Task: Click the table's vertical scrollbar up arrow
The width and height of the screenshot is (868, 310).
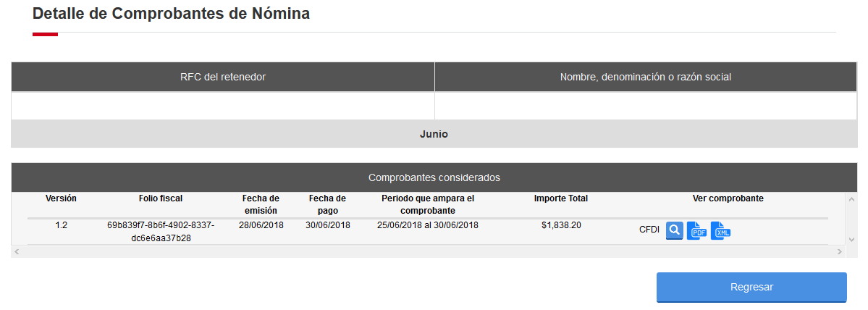Action: [851, 198]
